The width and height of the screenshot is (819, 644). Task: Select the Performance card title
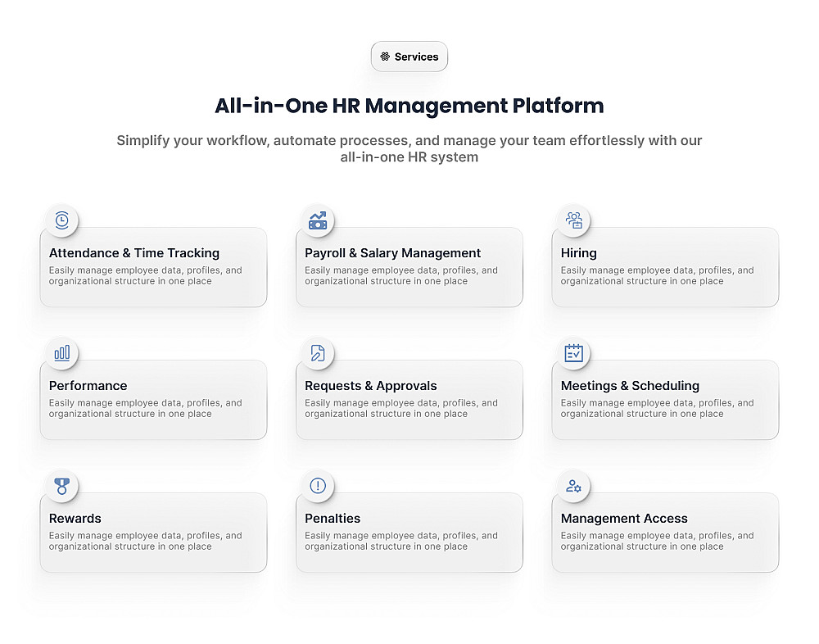[88, 386]
